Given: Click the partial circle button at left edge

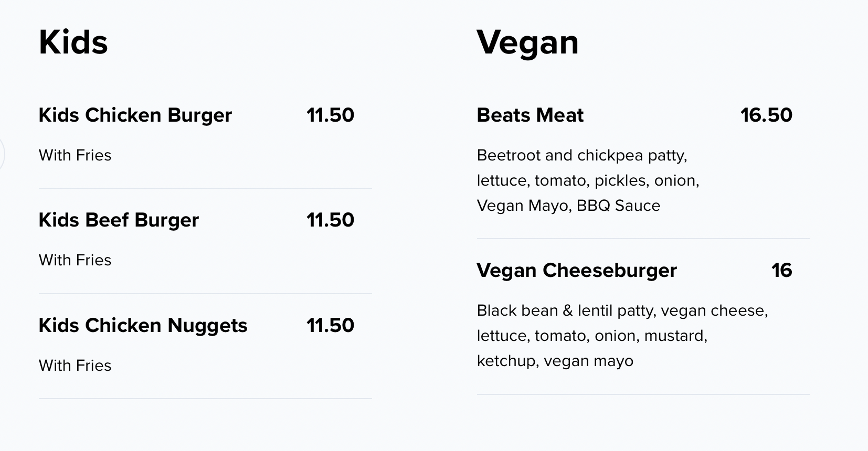Looking at the screenshot, I should tap(2, 155).
